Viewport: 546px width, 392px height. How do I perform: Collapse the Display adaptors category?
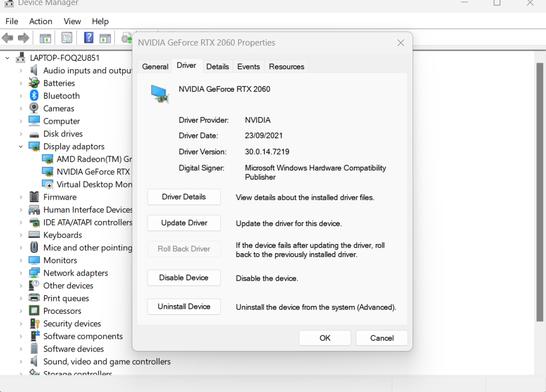[x=21, y=147]
